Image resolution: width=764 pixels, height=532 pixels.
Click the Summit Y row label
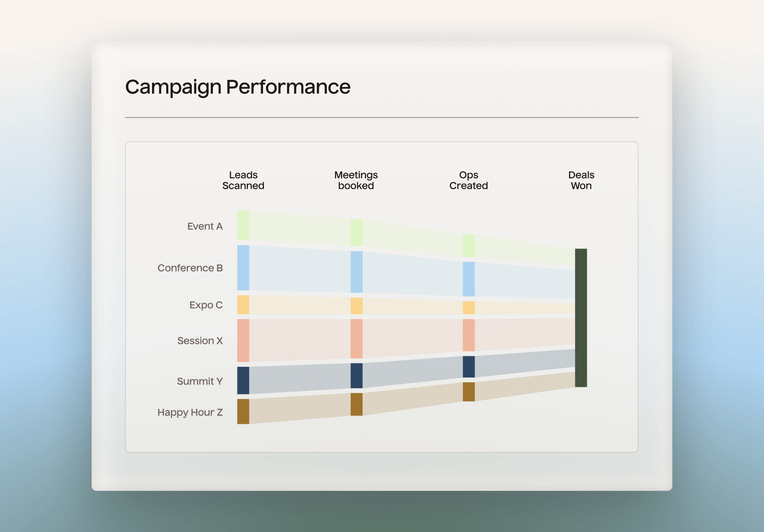[199, 381]
